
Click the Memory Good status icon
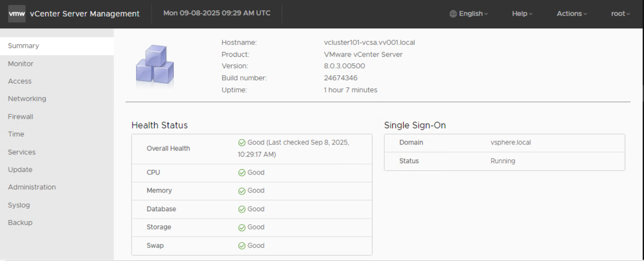(x=242, y=191)
